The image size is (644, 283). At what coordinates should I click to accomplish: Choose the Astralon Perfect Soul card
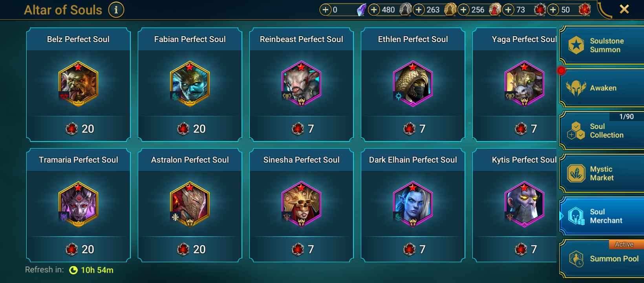190,205
